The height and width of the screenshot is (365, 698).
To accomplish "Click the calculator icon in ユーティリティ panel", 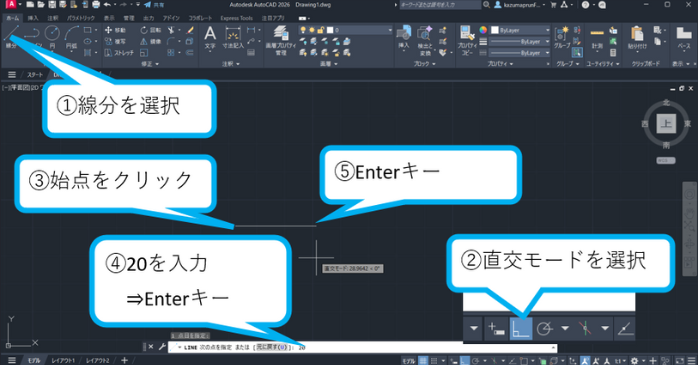I will (613, 53).
